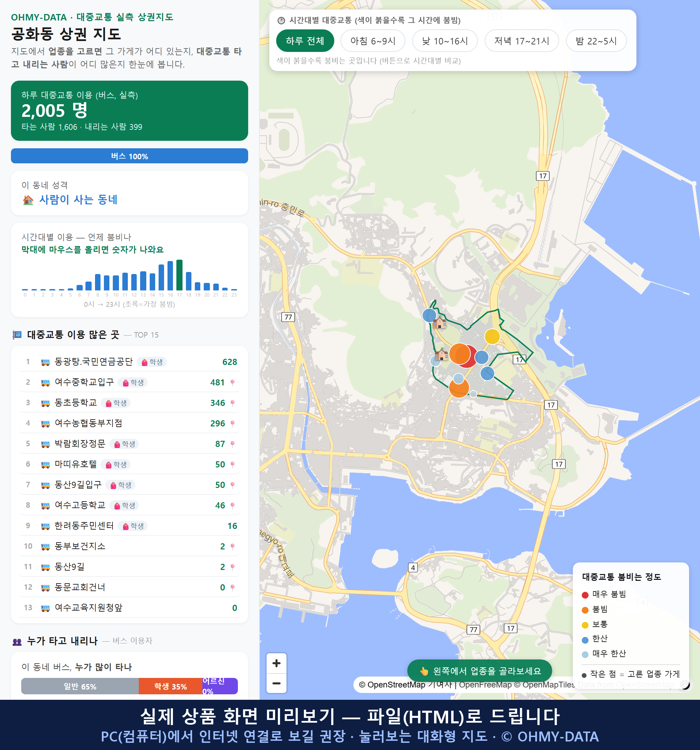This screenshot has height=750, width=700.
Task: Click the red 매우 붐빔 legend dot
Action: pyautogui.click(x=585, y=595)
